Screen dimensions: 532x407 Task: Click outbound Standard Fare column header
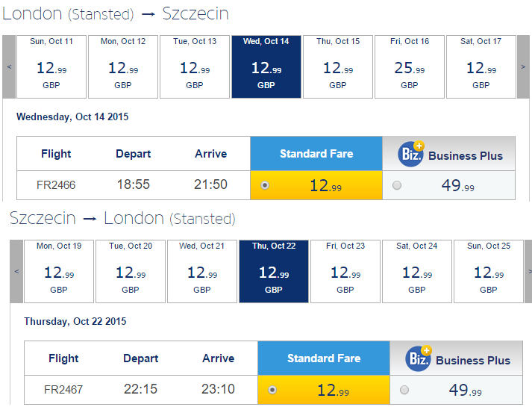tap(316, 153)
